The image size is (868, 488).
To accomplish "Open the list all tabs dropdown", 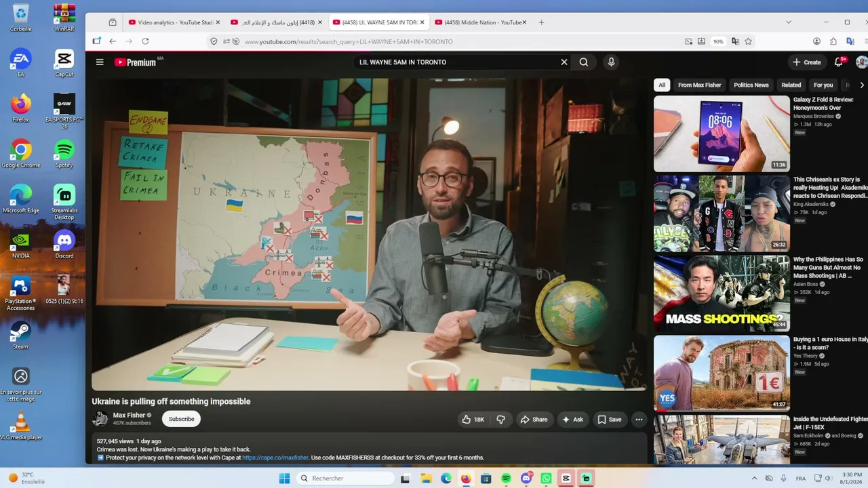I will 788,22.
